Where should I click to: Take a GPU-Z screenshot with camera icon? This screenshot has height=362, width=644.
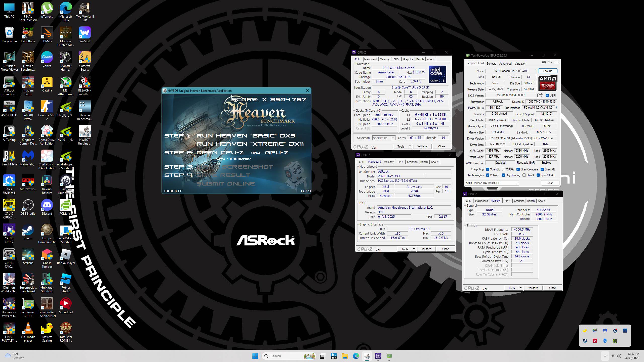(543, 62)
